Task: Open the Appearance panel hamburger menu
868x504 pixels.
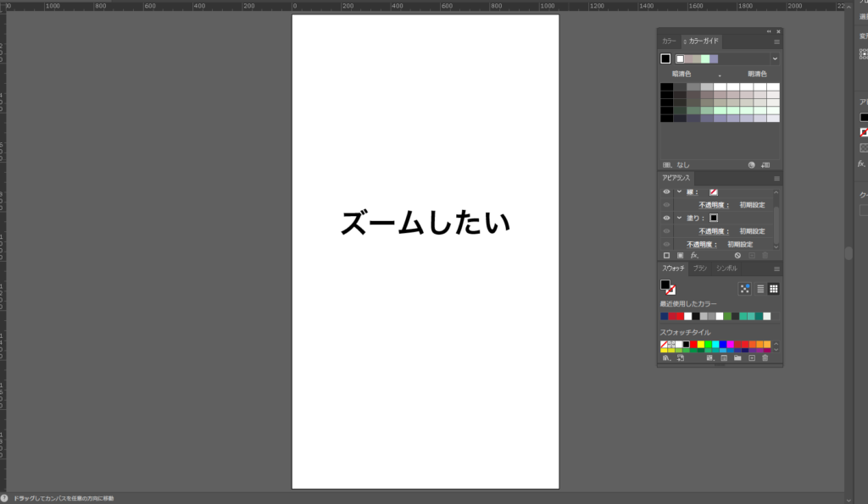Action: 776,179
